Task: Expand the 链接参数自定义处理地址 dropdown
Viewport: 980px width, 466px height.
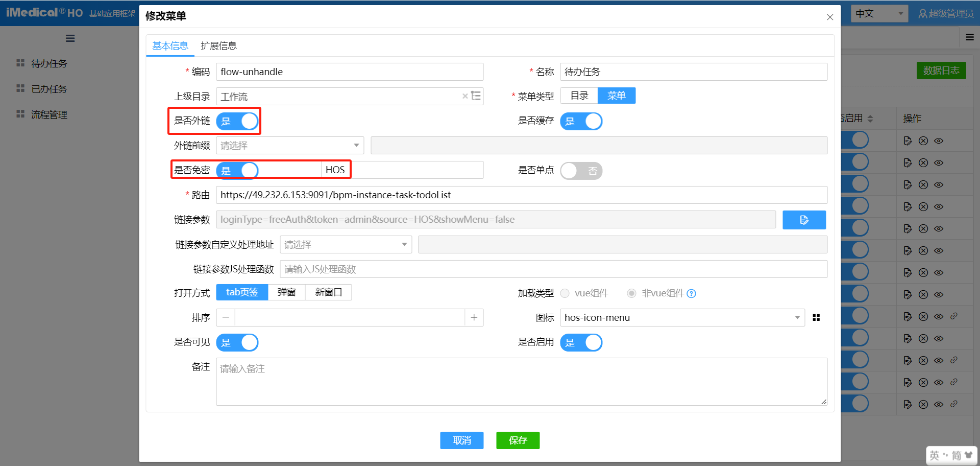Action: (346, 245)
